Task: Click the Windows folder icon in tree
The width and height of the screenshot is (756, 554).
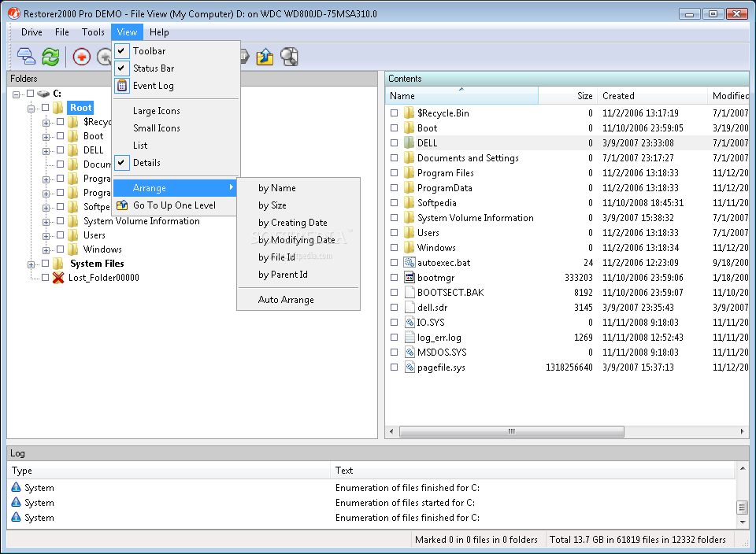Action: pyautogui.click(x=73, y=249)
